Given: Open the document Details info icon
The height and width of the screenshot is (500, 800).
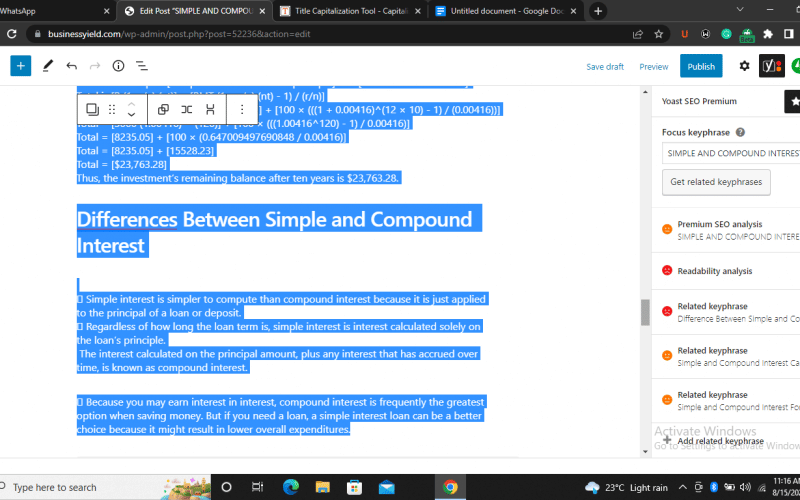Looking at the screenshot, I should 118,66.
